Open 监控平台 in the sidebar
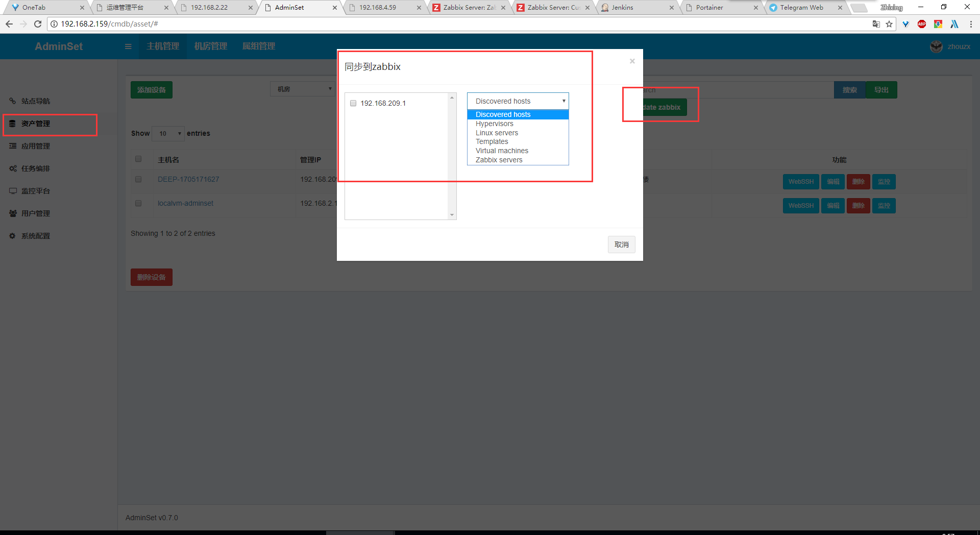 pos(36,191)
